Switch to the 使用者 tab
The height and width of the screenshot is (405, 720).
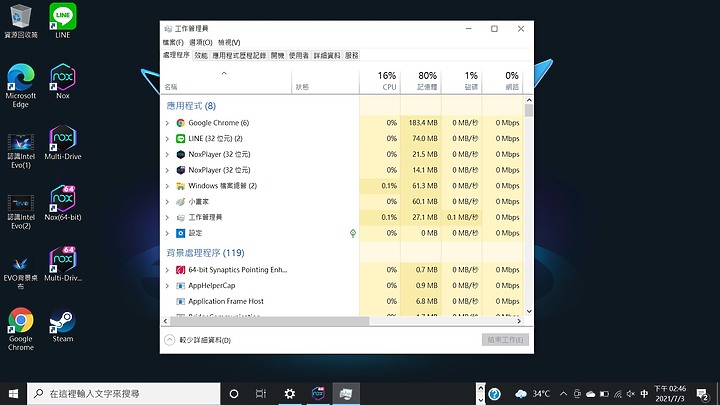tap(298, 56)
